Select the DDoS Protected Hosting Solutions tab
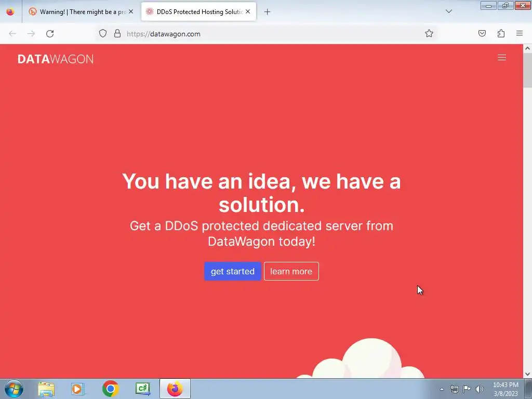This screenshot has width=532, height=399. pyautogui.click(x=198, y=11)
